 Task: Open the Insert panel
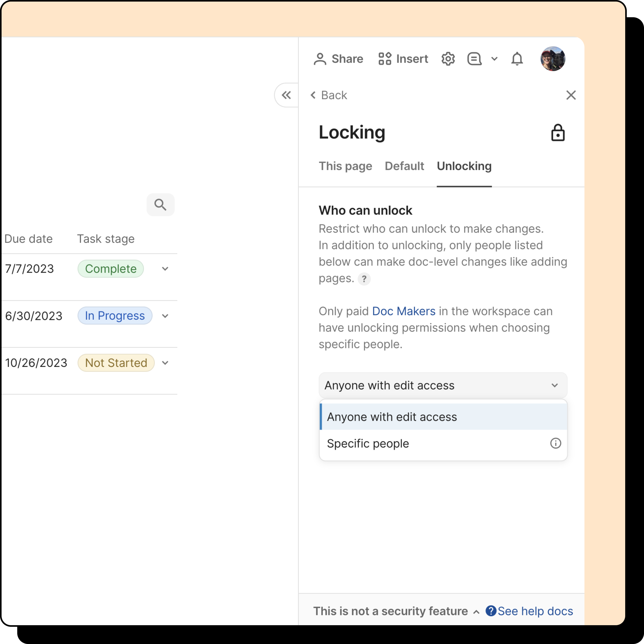[x=403, y=59]
